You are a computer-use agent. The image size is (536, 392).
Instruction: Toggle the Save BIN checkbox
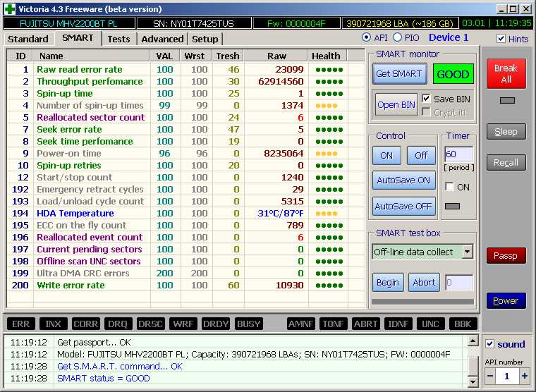(x=426, y=99)
